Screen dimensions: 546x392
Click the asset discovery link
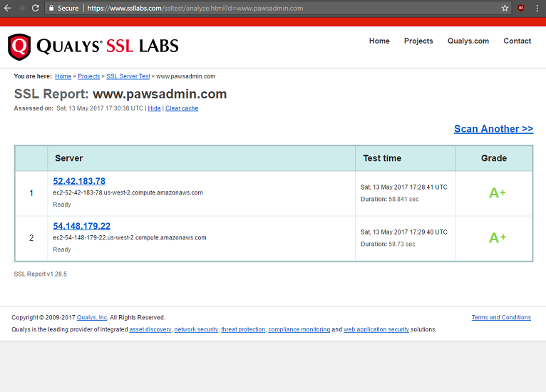pos(150,329)
